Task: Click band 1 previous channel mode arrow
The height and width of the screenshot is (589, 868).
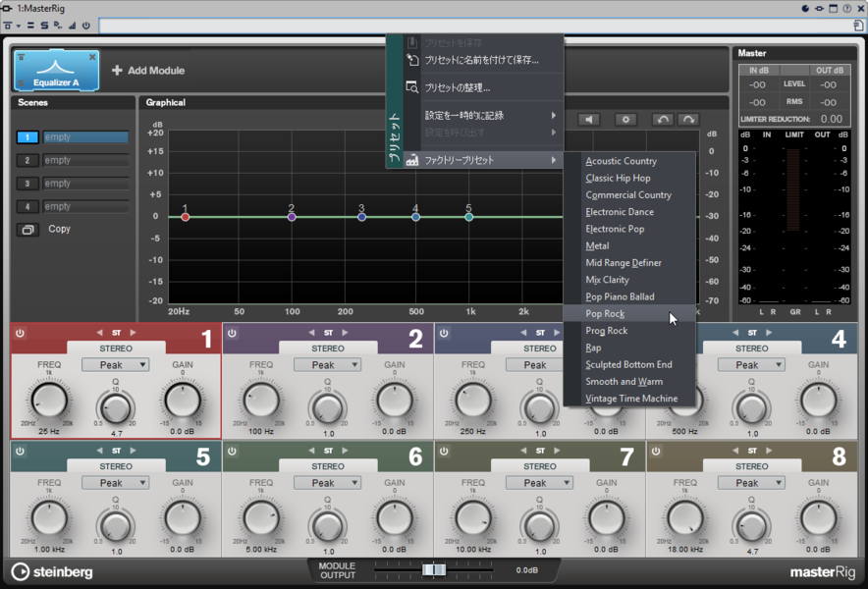Action: [99, 333]
